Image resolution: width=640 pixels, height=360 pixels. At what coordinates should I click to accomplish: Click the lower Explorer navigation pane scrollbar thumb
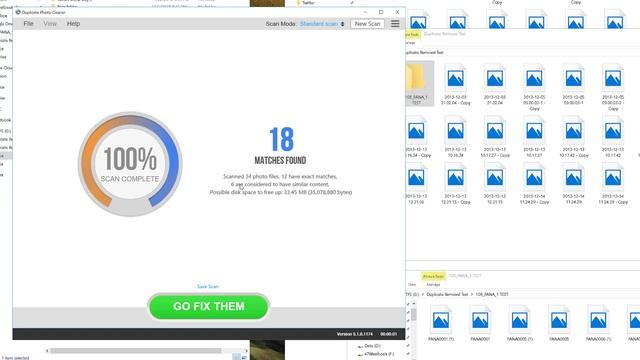click(x=413, y=315)
